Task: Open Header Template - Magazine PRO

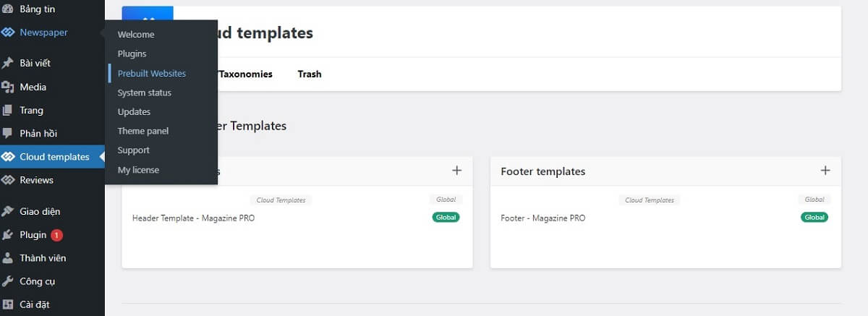Action: [x=193, y=218]
